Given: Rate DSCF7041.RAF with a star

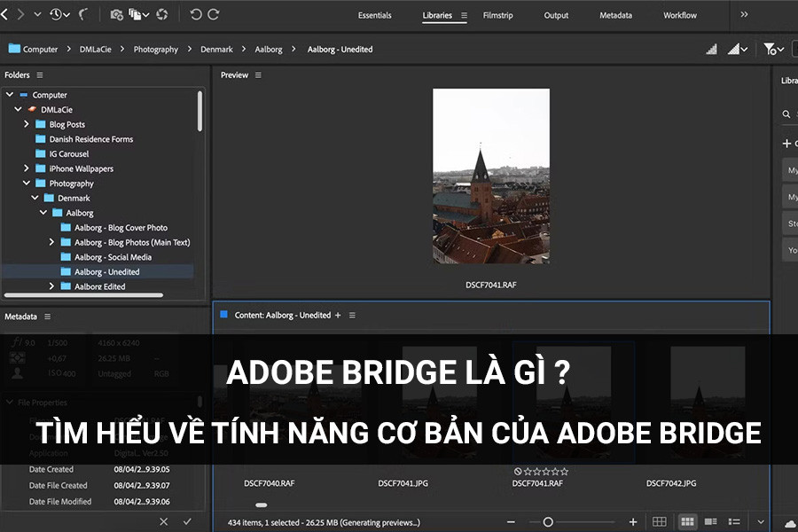Looking at the screenshot, I should 528,471.
